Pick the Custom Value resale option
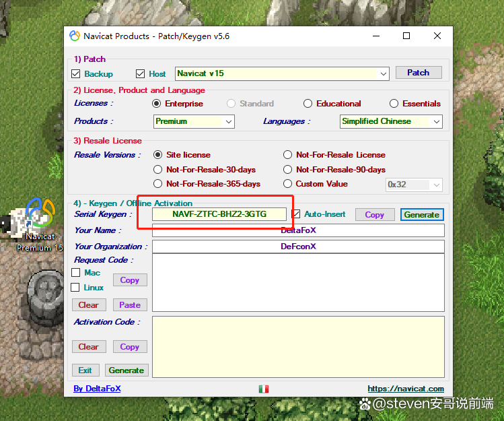The width and height of the screenshot is (504, 421). (x=288, y=184)
